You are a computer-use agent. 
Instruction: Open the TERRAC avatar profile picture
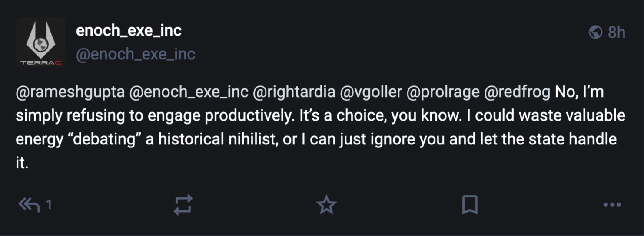(x=41, y=42)
